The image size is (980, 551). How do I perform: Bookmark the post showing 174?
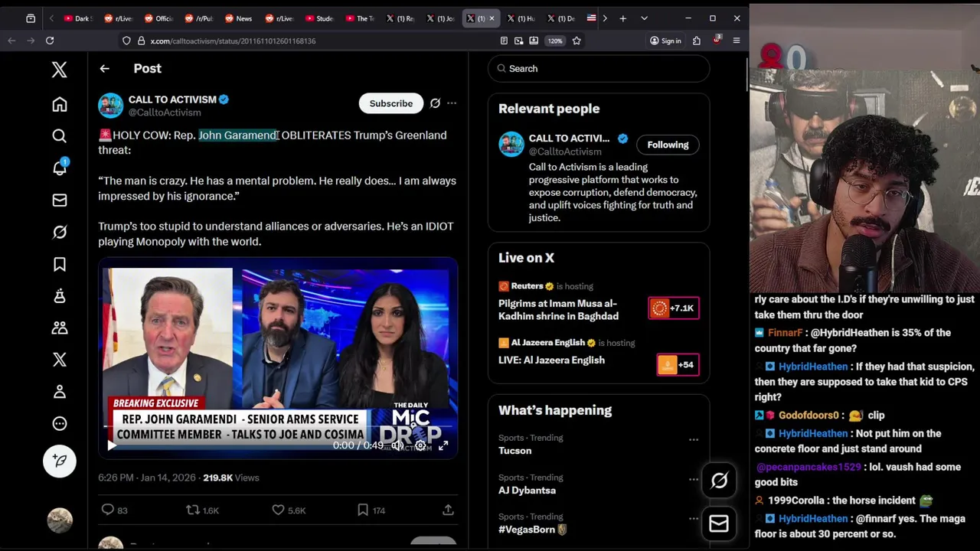click(x=362, y=510)
